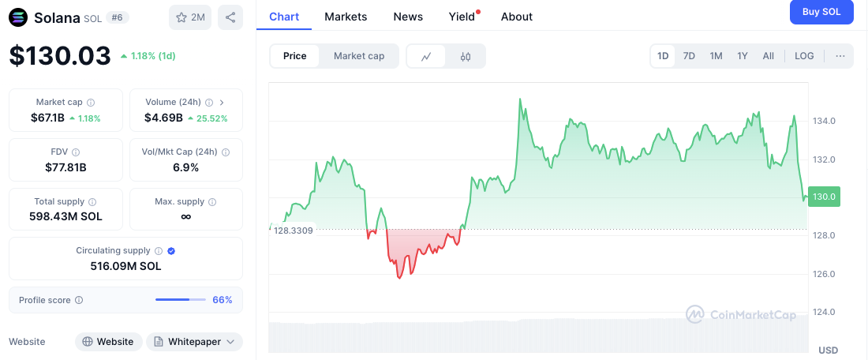Click the Profile score info icon
868x360 pixels.
tap(79, 300)
